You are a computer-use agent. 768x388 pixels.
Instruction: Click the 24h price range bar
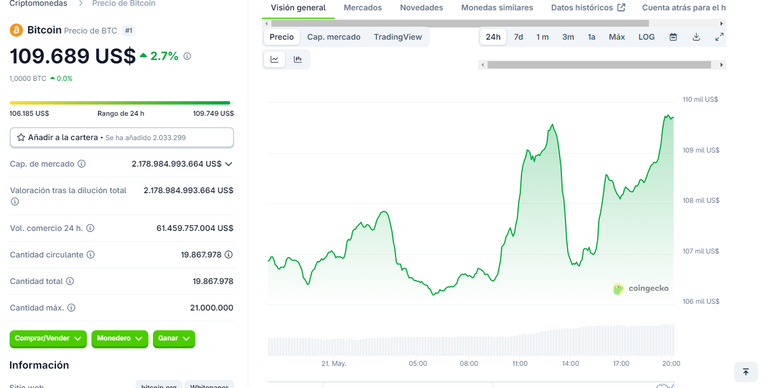[120, 103]
